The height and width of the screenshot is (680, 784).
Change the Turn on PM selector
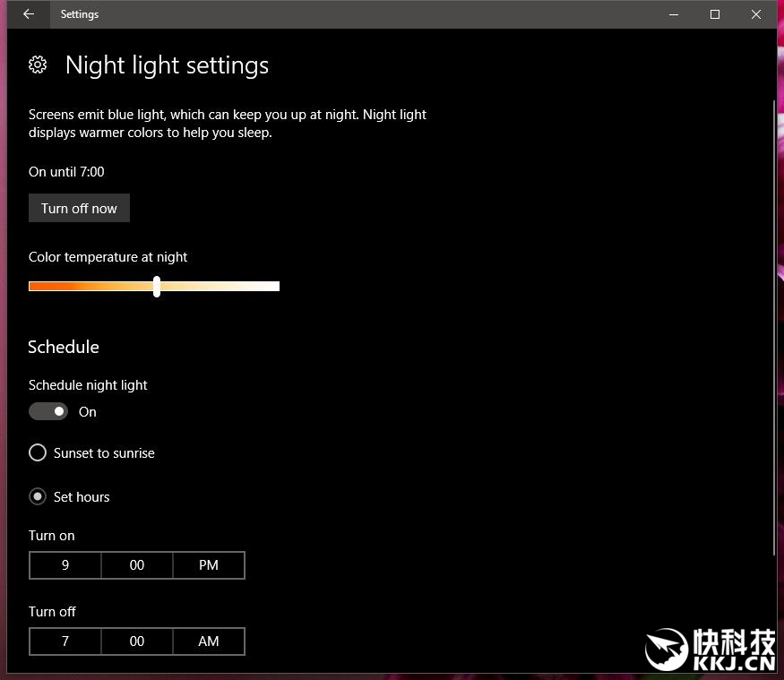[x=209, y=565]
